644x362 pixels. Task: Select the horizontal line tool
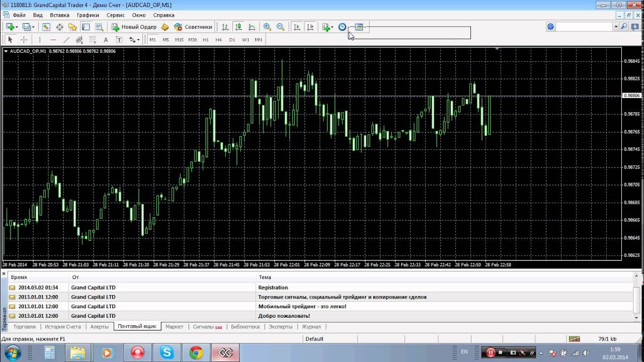(x=53, y=40)
